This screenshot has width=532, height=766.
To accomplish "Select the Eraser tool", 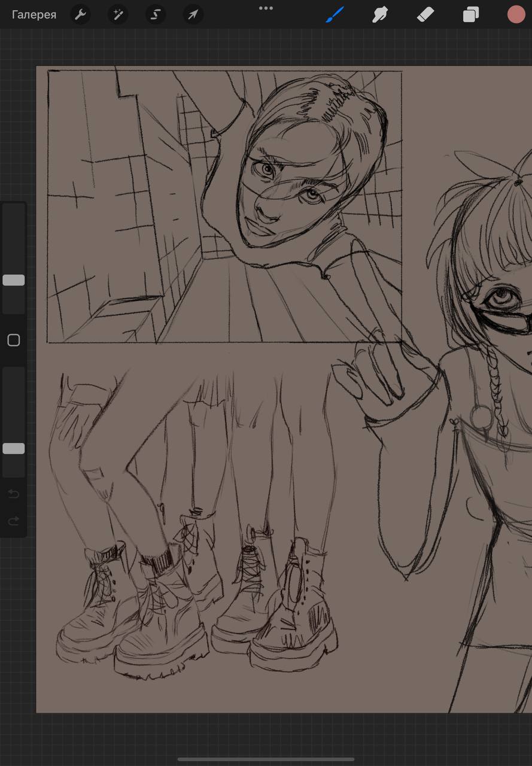I will tap(425, 14).
